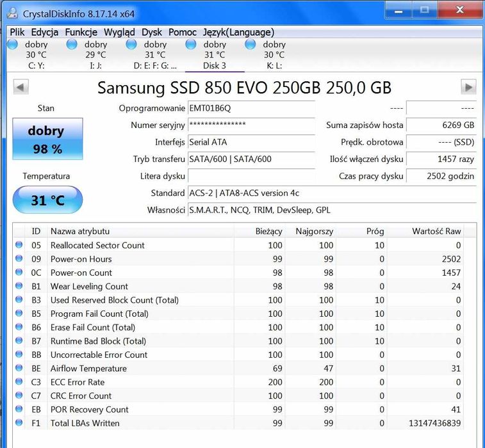Click the 31 °C temperature button
485x448 pixels.
pos(47,200)
